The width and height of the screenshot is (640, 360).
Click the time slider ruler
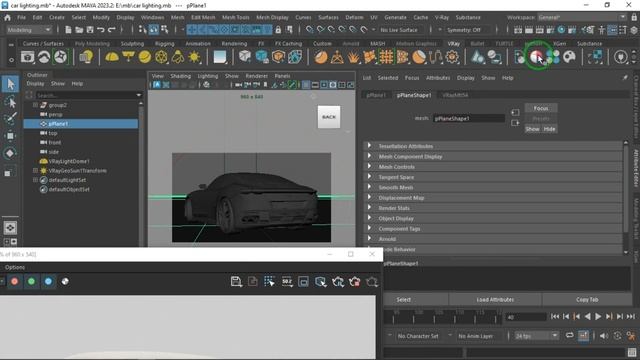point(443,316)
